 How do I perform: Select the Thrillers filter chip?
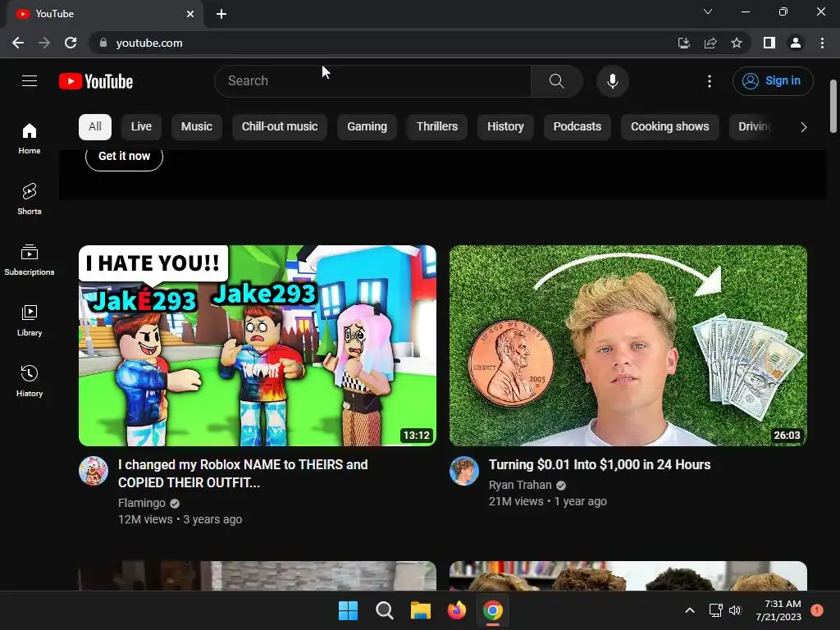pyautogui.click(x=437, y=127)
